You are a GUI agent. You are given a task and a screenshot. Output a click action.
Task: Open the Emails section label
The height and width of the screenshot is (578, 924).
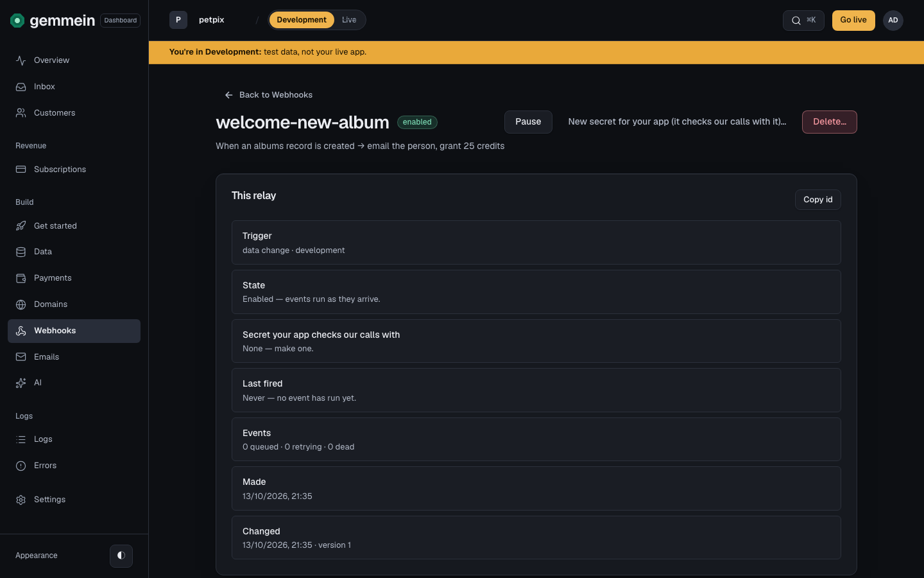click(46, 357)
